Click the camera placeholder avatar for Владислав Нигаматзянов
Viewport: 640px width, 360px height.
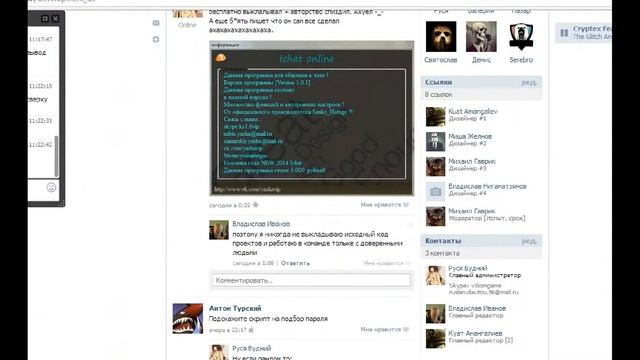tap(436, 191)
